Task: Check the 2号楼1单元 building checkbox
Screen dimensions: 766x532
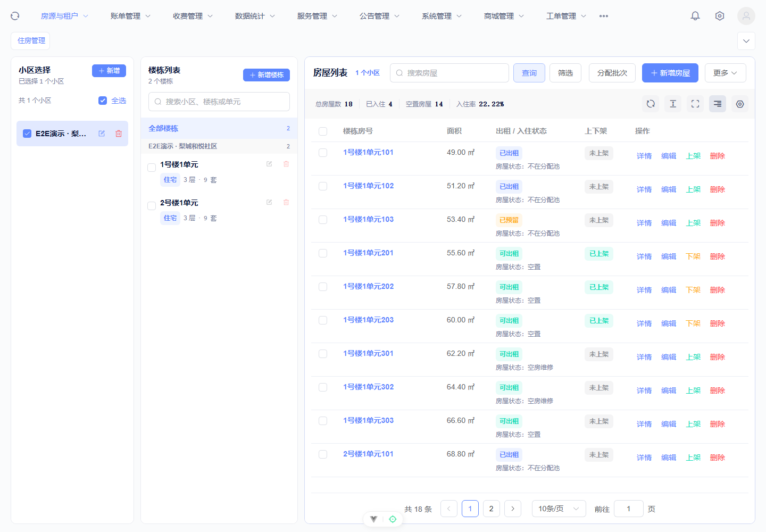Action: (x=152, y=206)
